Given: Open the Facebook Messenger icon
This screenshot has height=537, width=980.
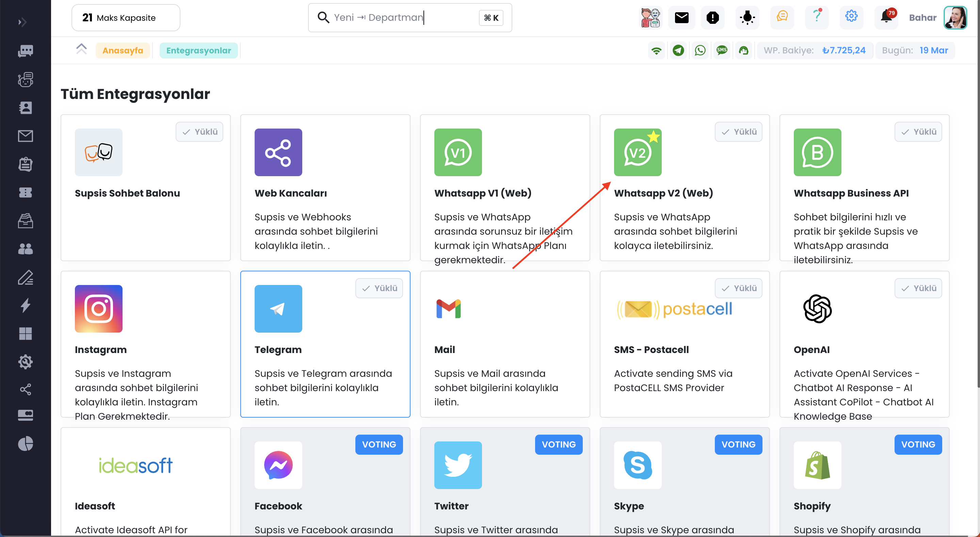Looking at the screenshot, I should pyautogui.click(x=278, y=465).
